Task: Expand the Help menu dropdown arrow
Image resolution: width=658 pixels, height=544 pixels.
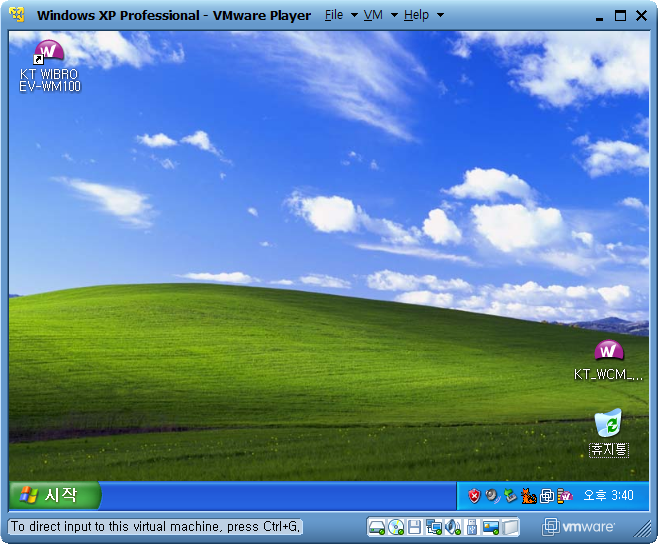Action: pos(440,15)
